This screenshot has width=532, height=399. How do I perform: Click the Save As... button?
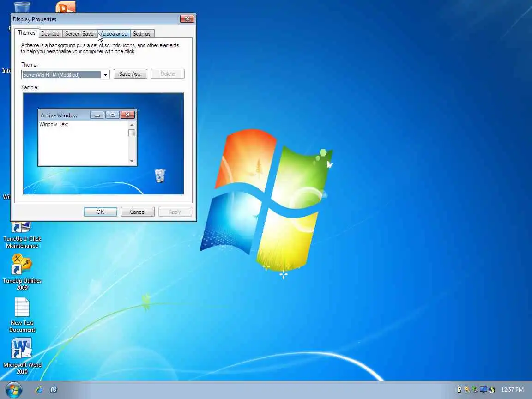coord(130,74)
